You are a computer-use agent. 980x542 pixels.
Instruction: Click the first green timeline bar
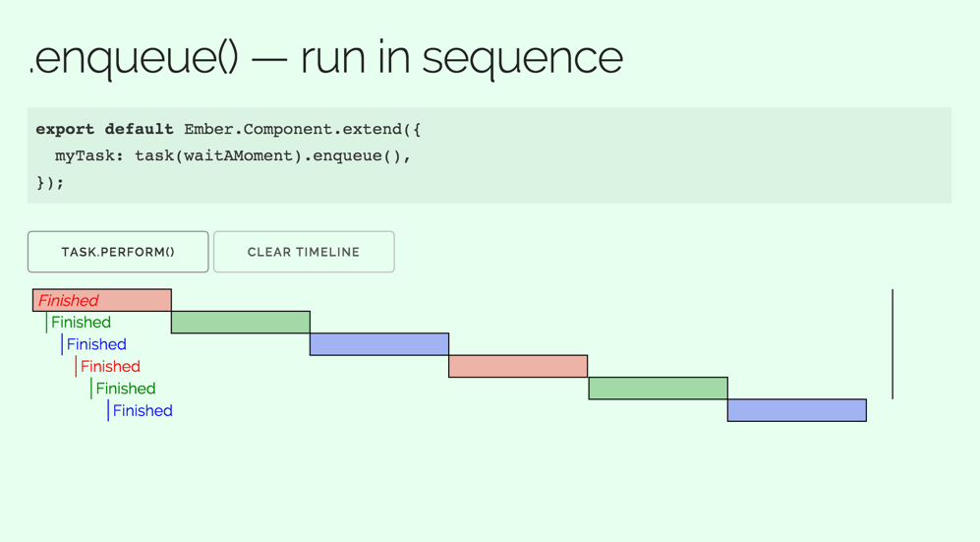tap(241, 322)
